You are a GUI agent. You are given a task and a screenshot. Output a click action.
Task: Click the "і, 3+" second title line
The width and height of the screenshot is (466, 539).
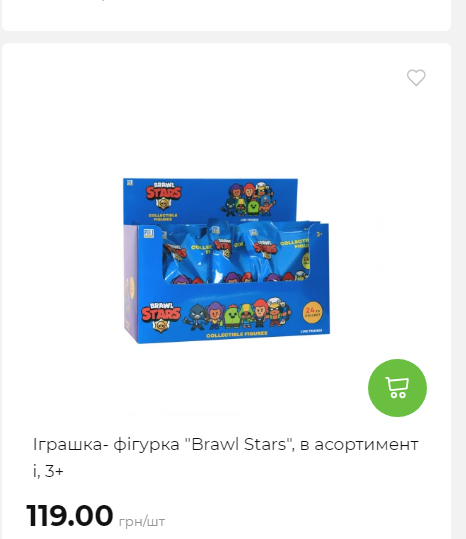point(48,471)
